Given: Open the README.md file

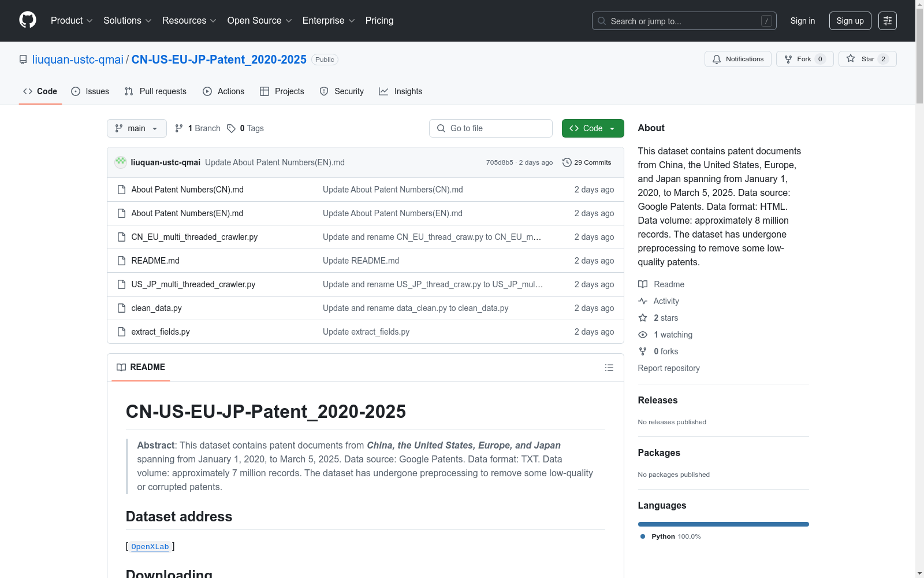Looking at the screenshot, I should pyautogui.click(x=155, y=261).
